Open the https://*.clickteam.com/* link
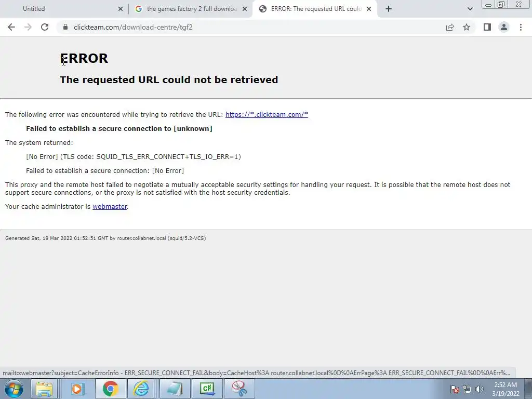Screen dimensions: 532x399 pyautogui.click(x=267, y=115)
